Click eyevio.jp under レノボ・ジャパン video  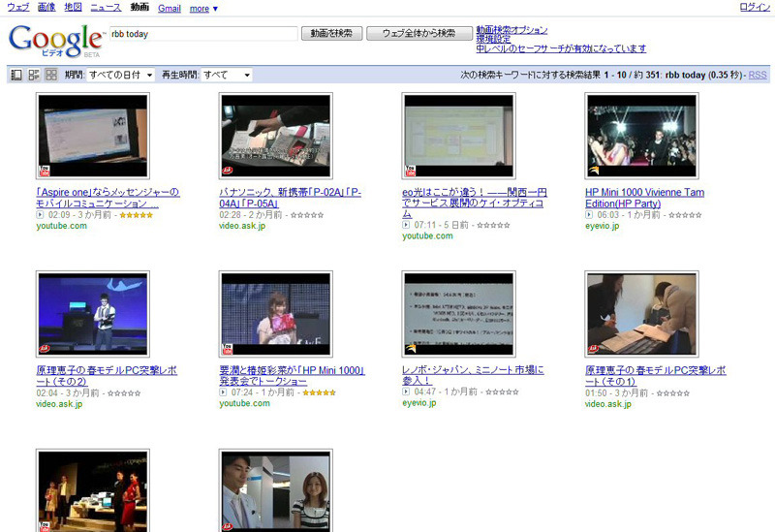[419, 402]
